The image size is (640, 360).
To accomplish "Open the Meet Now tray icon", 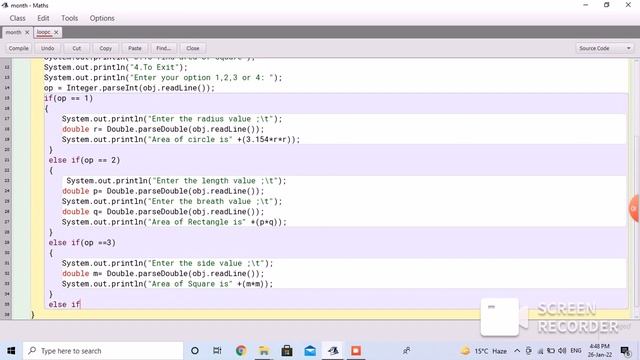I will point(529,351).
